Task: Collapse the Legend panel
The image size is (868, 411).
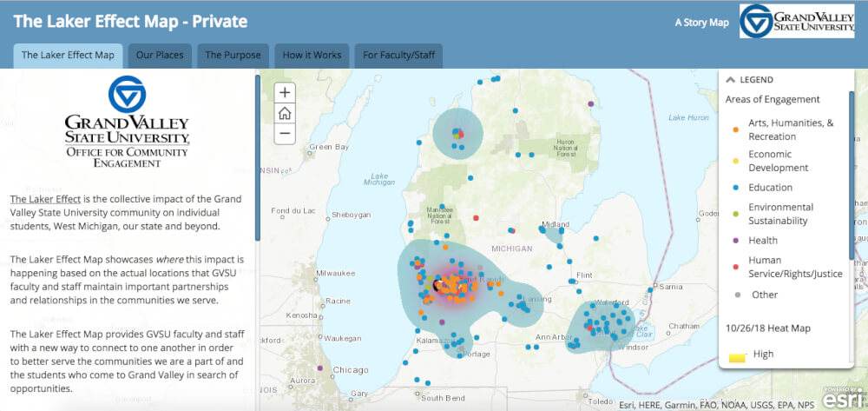Action: [731, 80]
